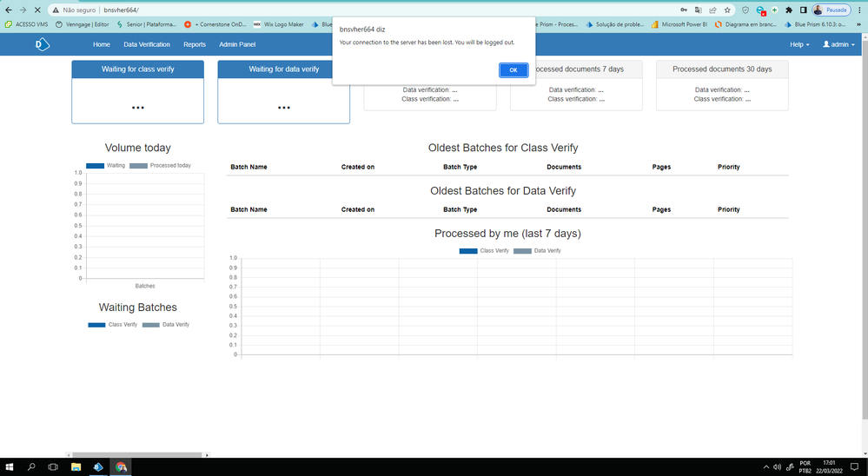Open Task View on taskbar
This screenshot has width=868, height=476.
coord(53,467)
